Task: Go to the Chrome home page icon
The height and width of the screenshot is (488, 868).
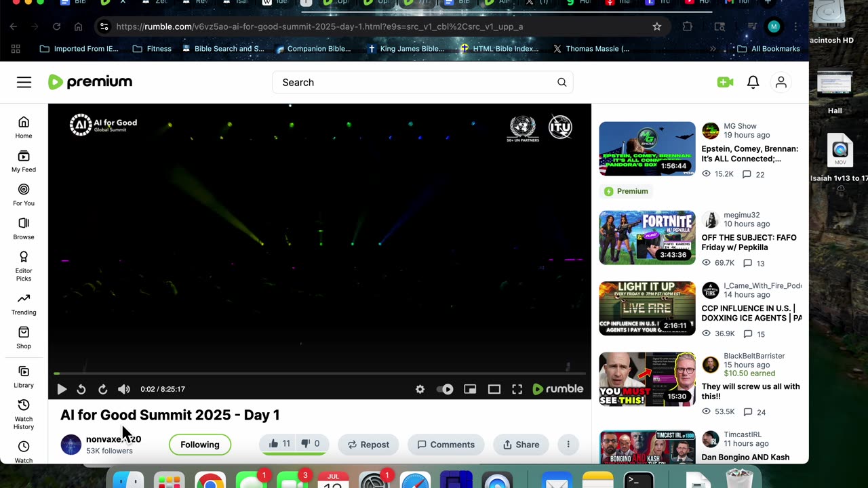Action: click(79, 26)
